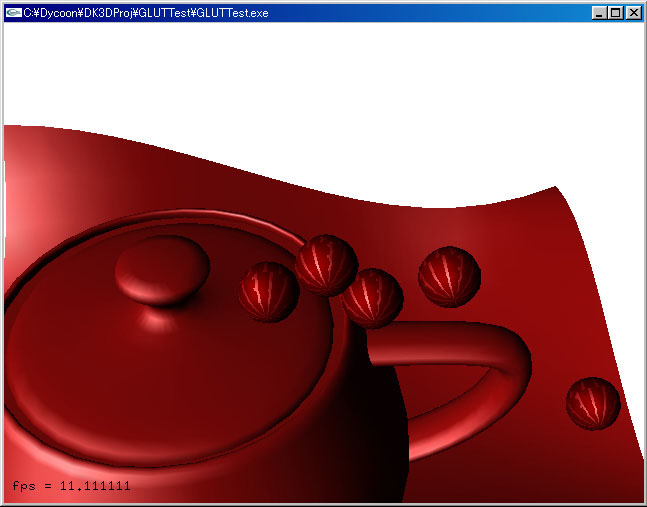Open the window system menu icon
This screenshot has width=647, height=507.
coord(13,12)
